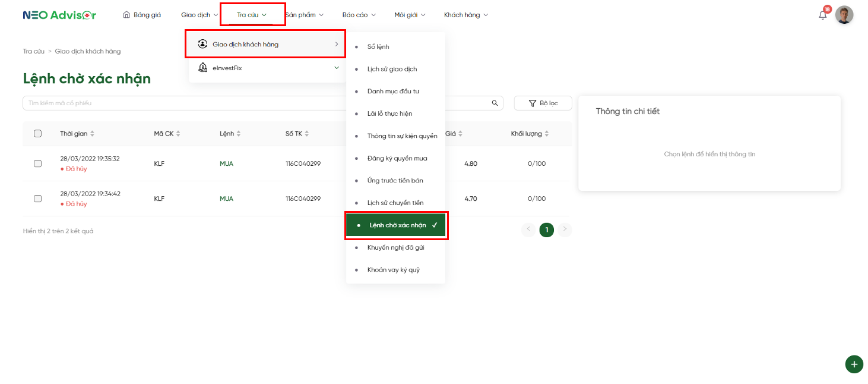868x384 pixels.
Task: Click the notification bell icon
Action: (822, 15)
